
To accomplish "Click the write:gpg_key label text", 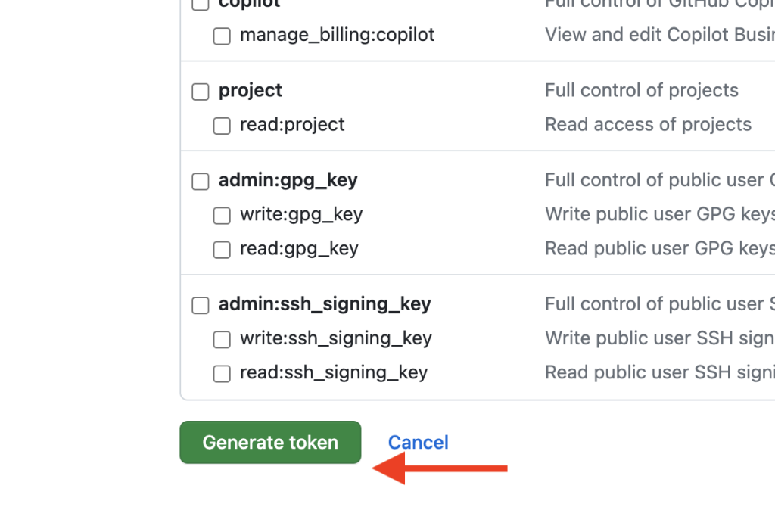I will 301,215.
